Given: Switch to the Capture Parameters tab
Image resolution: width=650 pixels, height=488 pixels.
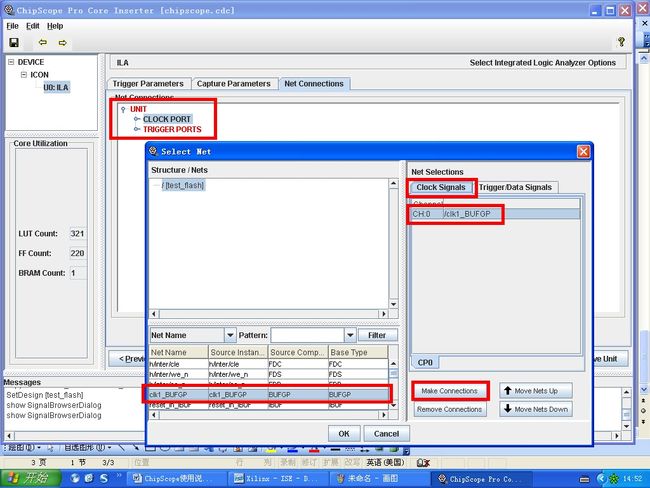Looking at the screenshot, I should click(233, 84).
